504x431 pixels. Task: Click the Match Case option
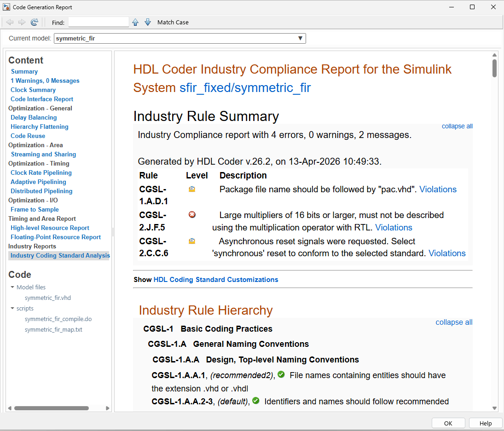coord(173,22)
